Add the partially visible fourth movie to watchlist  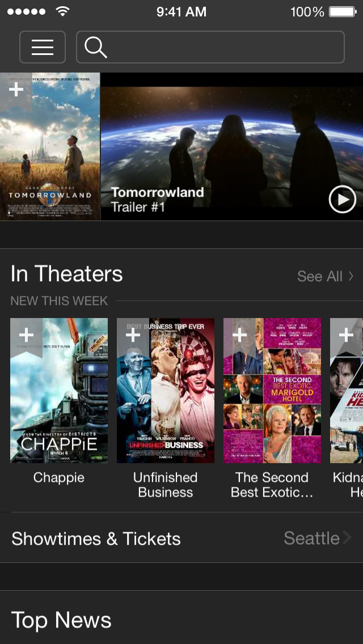[x=346, y=336]
